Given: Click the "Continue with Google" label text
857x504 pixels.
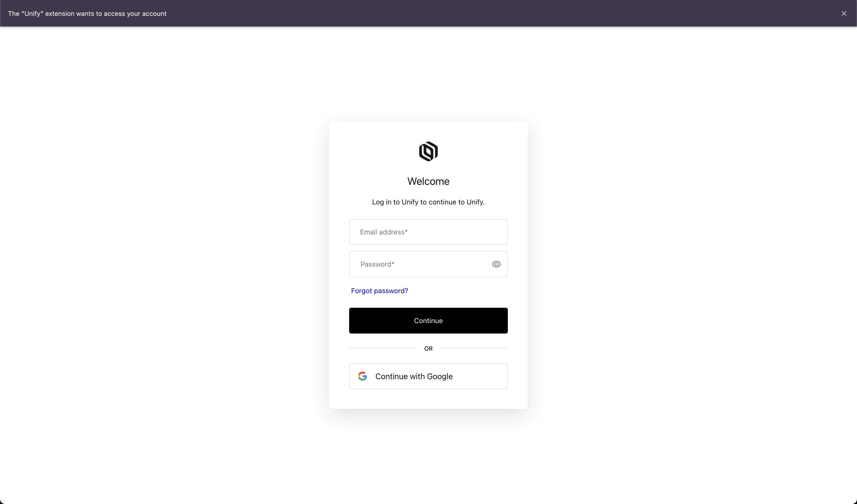Looking at the screenshot, I should [x=414, y=376].
